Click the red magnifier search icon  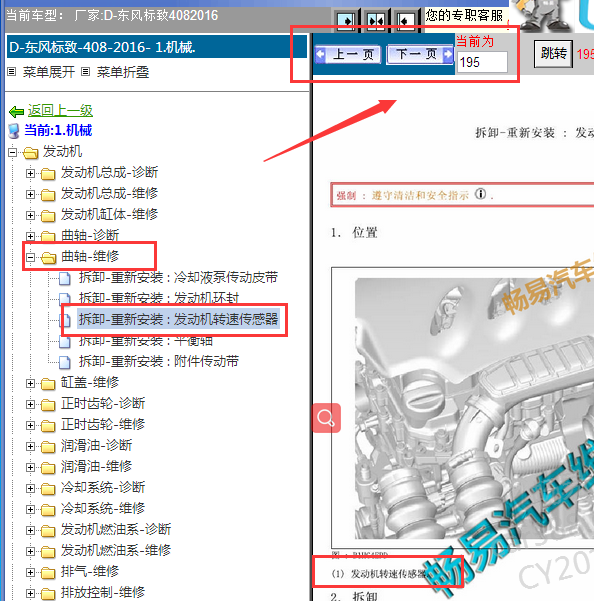(x=326, y=418)
